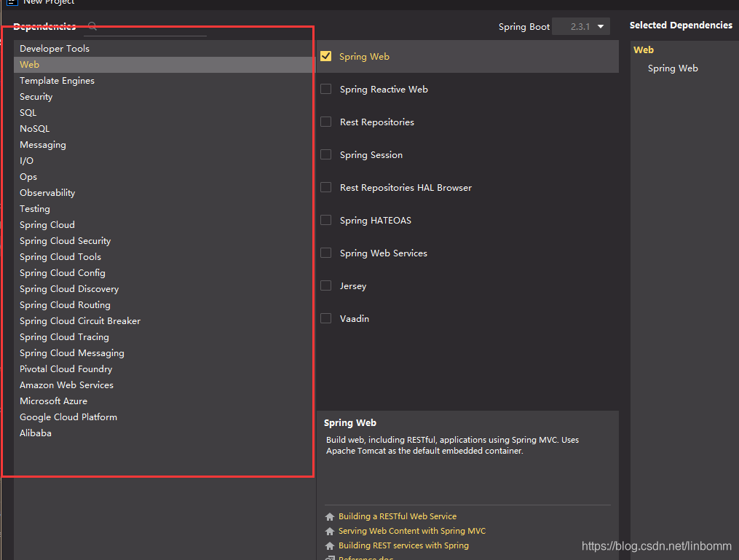Click home icon beside Serving Web Content link
739x560 pixels.
pos(330,532)
